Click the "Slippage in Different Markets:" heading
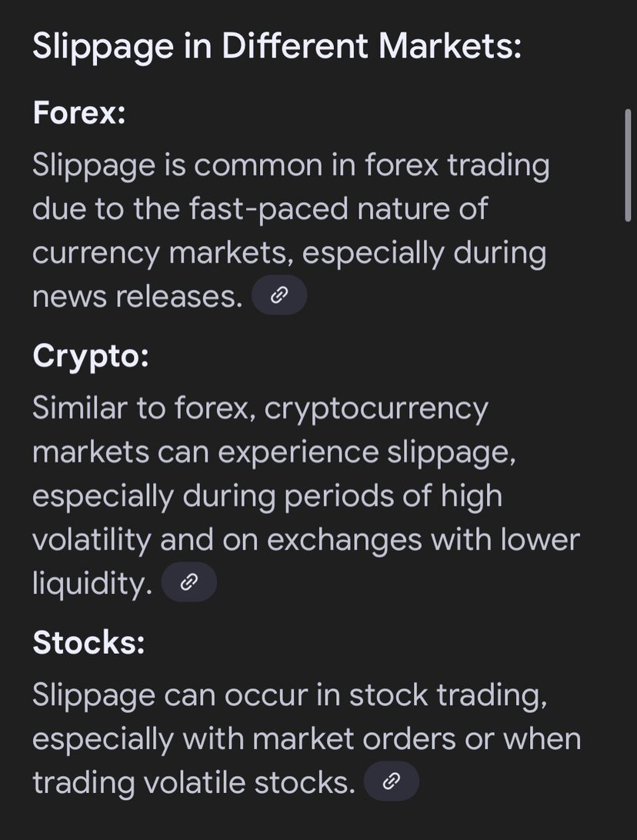The height and width of the screenshot is (840, 637). [x=277, y=46]
